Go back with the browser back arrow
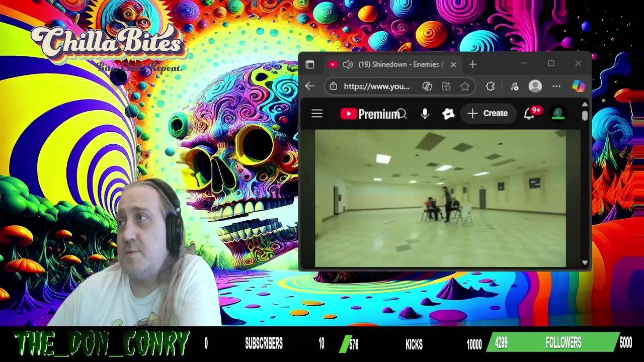Screen dimensions: 644x362 click(x=310, y=86)
